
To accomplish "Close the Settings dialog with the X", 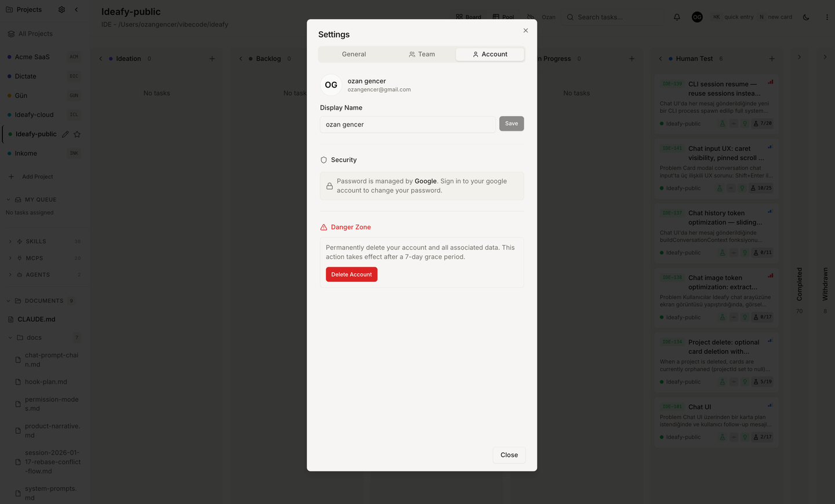I will click(x=526, y=31).
